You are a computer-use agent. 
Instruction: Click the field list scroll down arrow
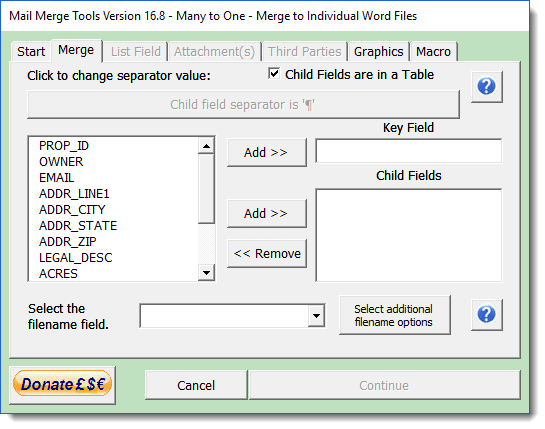tap(206, 273)
